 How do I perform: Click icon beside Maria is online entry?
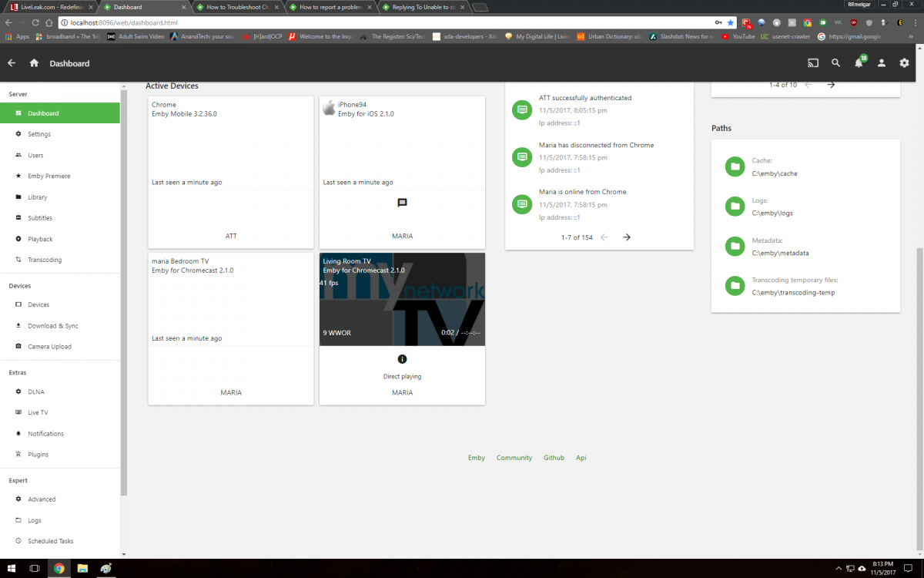(x=521, y=204)
